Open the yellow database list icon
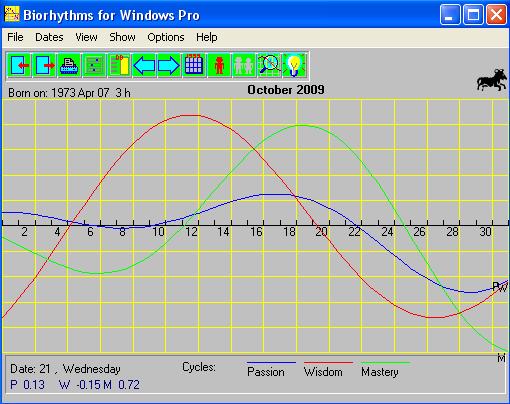Viewport: 510px width, 404px height. [x=119, y=65]
